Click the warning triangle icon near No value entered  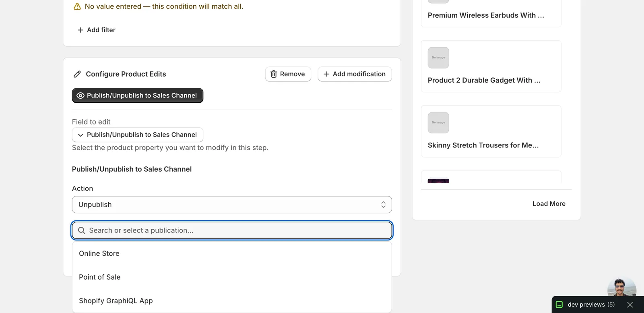point(77,6)
